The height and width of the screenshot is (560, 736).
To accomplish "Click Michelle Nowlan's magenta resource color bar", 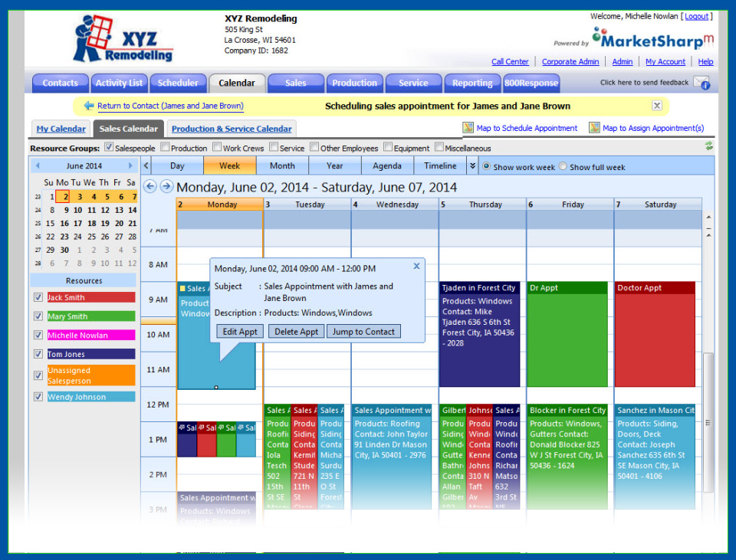I will coord(90,334).
